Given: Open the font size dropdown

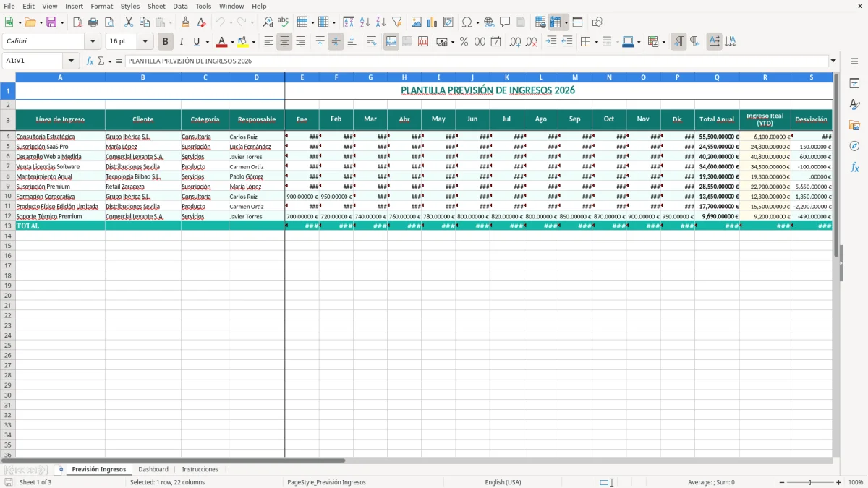Looking at the screenshot, I should [145, 42].
